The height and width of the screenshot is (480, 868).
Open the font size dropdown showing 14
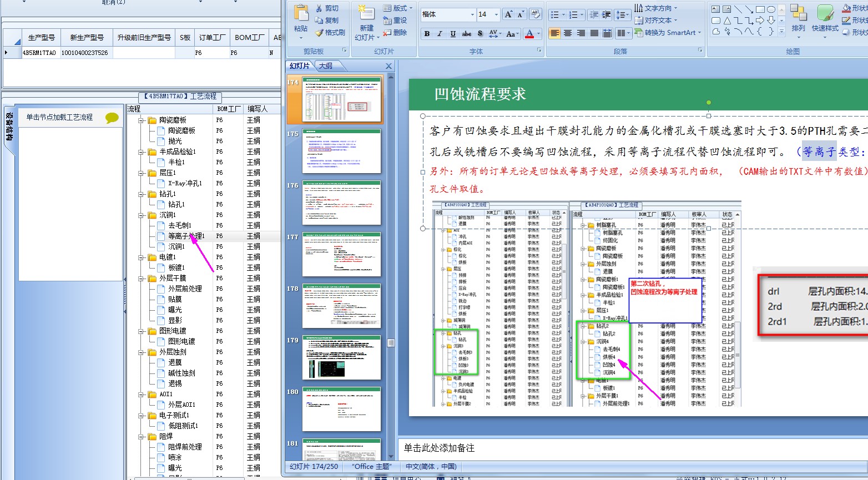[x=497, y=14]
